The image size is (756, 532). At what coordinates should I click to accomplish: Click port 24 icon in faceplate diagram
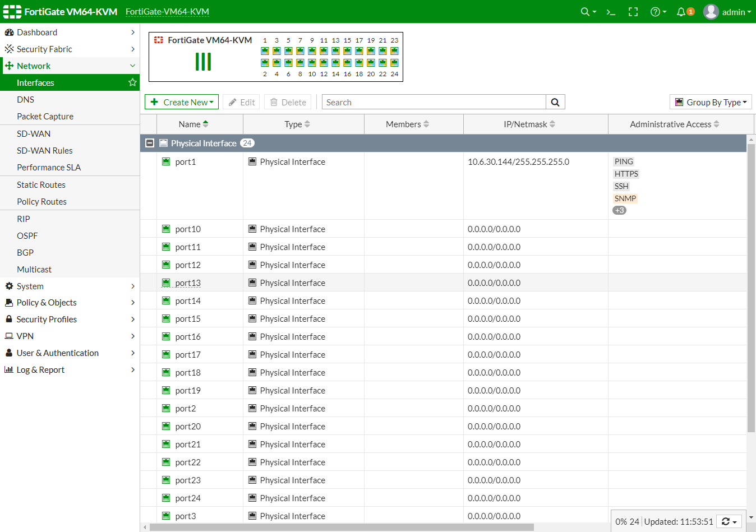(x=394, y=63)
